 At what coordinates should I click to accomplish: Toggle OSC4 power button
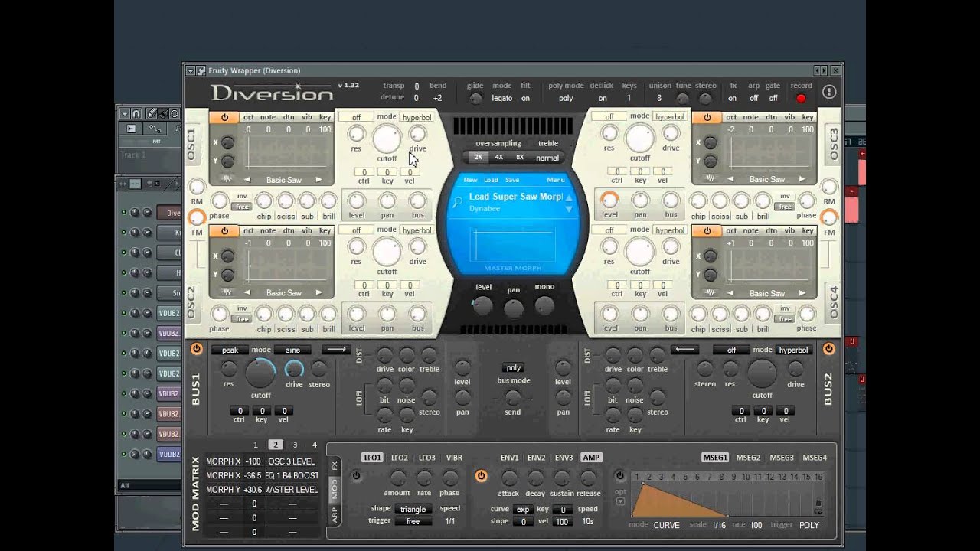(707, 230)
